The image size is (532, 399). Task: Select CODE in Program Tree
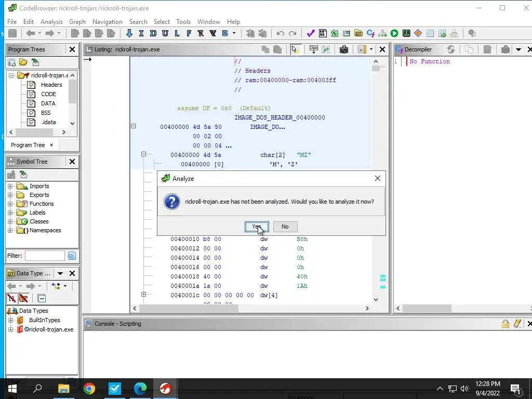pos(48,94)
